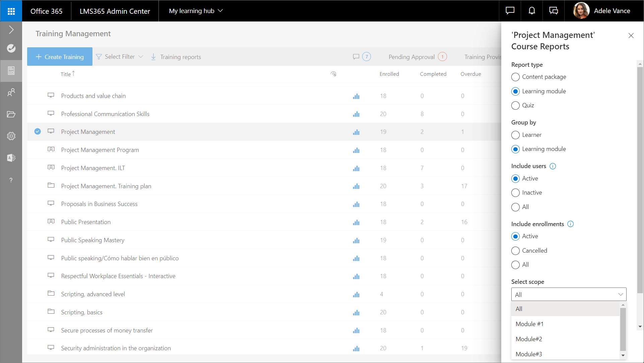Select the Quiz report type

coord(515,106)
